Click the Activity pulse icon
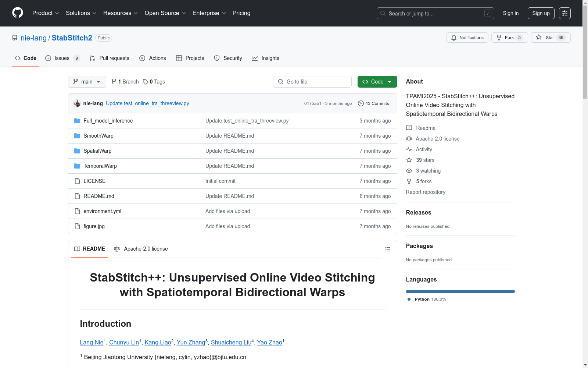Viewport: 588px width, 368px height. (409, 149)
